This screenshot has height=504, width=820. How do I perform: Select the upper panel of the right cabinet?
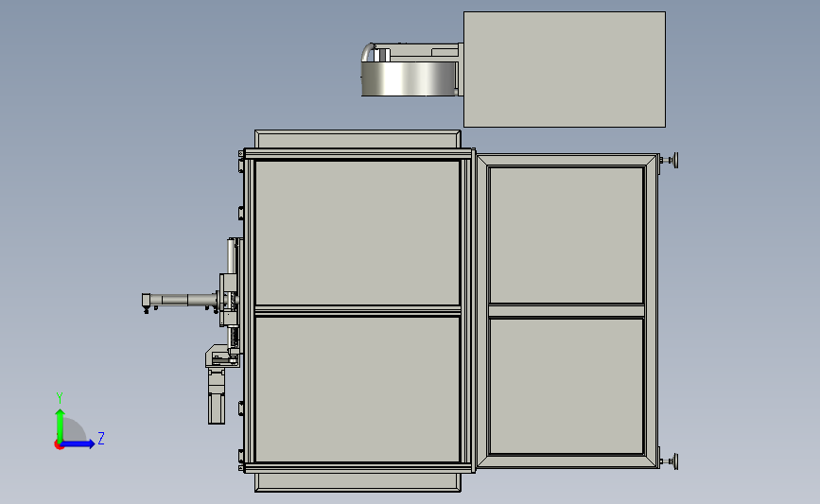(567, 235)
